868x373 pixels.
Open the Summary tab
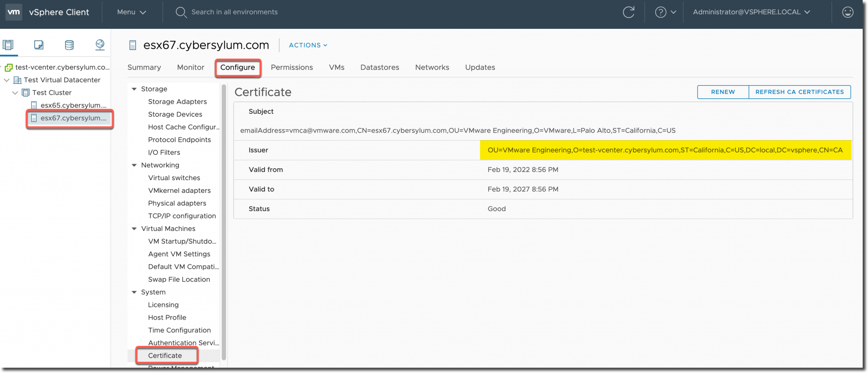point(144,67)
